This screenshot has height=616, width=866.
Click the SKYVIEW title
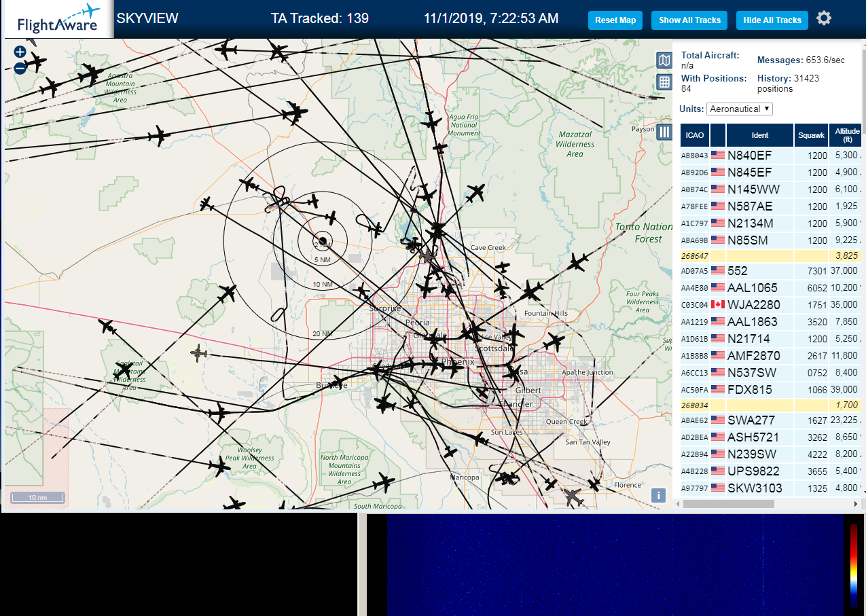coord(147,18)
